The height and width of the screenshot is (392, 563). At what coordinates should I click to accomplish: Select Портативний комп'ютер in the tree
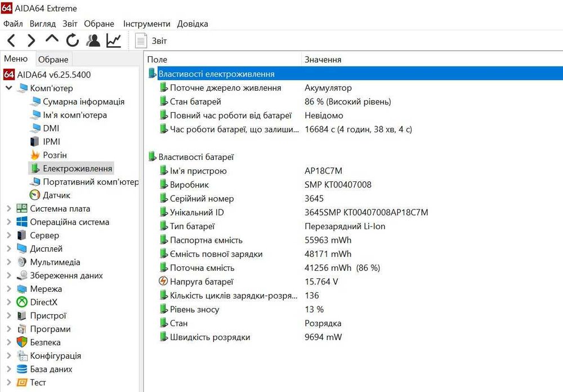[x=91, y=182]
